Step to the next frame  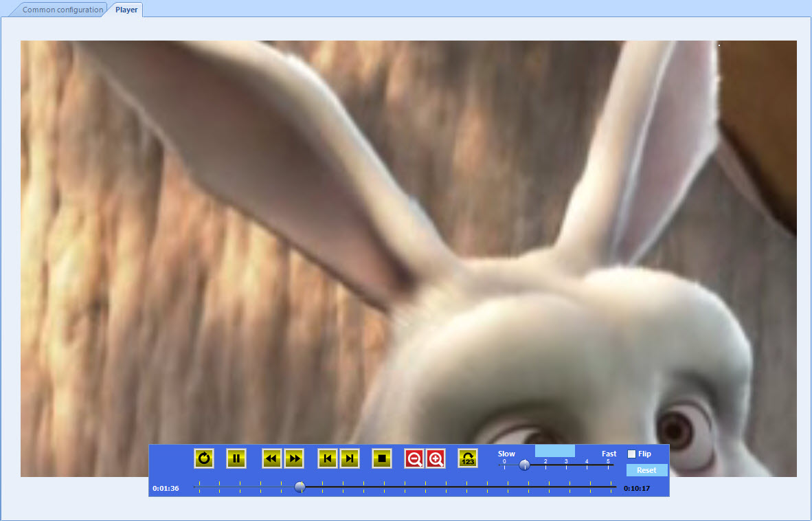350,458
